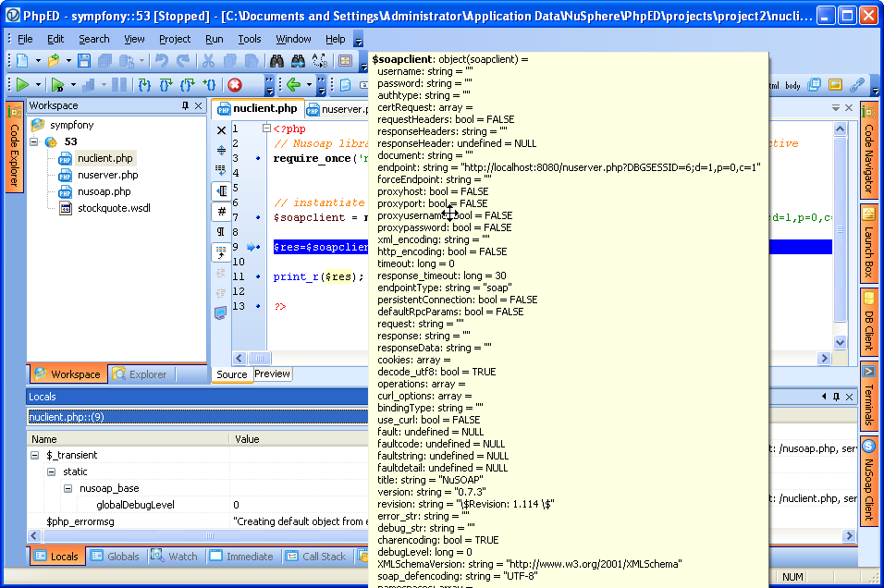884x588 pixels.
Task: Toggle the paragraph marks display button
Action: 221,231
